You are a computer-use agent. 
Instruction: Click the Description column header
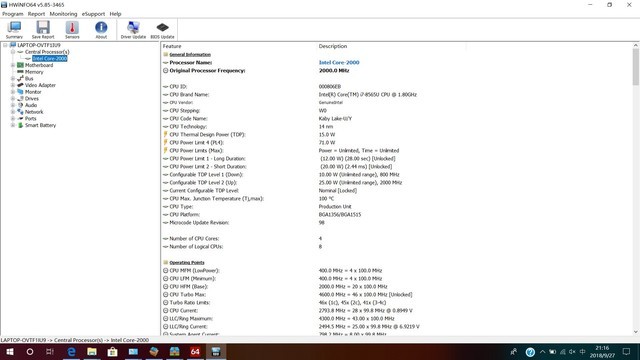tap(333, 46)
